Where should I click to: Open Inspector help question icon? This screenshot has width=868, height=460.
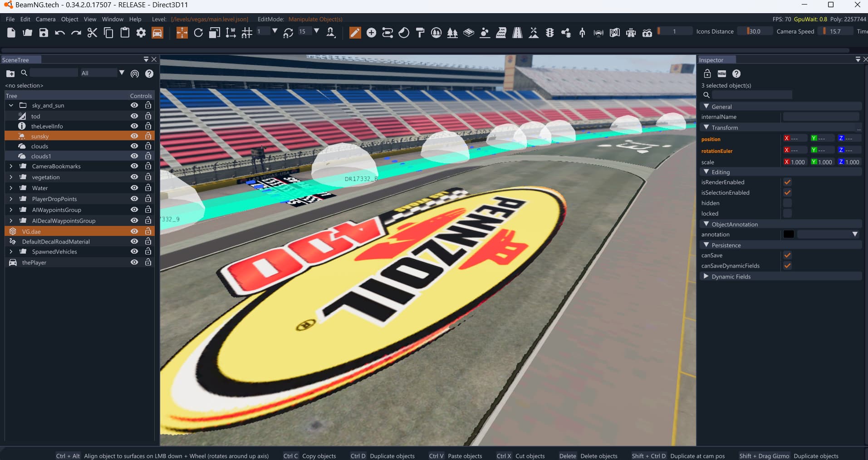tap(736, 73)
